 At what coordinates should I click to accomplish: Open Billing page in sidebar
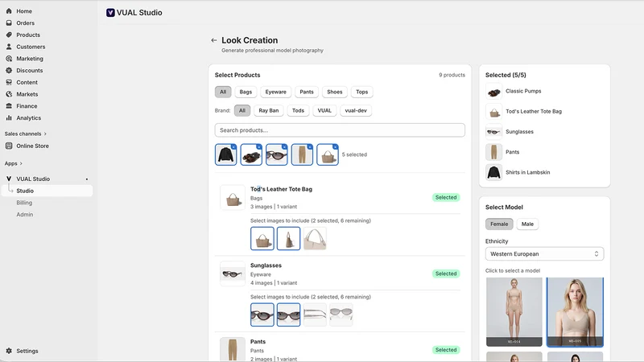point(24,203)
